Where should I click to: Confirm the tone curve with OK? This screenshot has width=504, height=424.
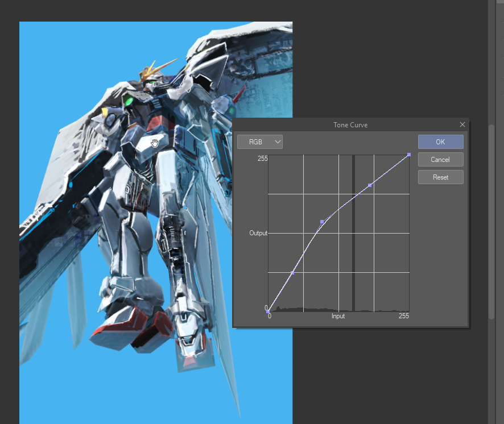coord(440,142)
